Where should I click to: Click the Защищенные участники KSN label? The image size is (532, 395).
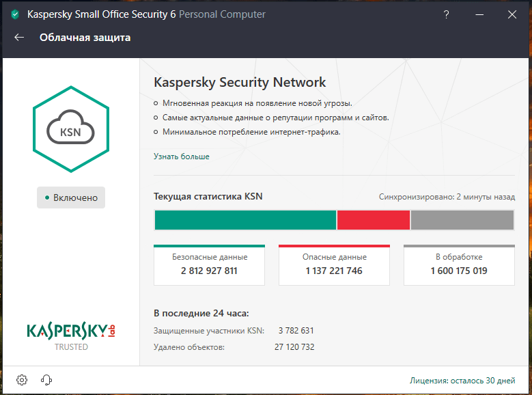pos(209,331)
